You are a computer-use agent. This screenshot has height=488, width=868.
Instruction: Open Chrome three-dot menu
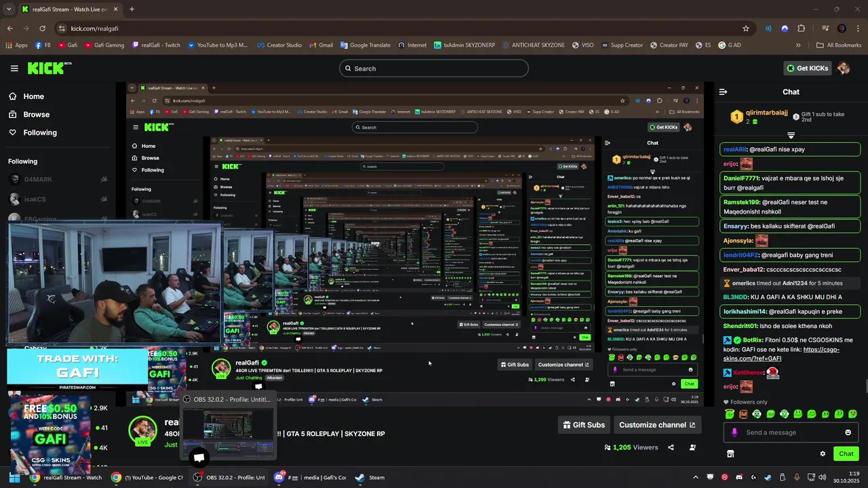[856, 28]
